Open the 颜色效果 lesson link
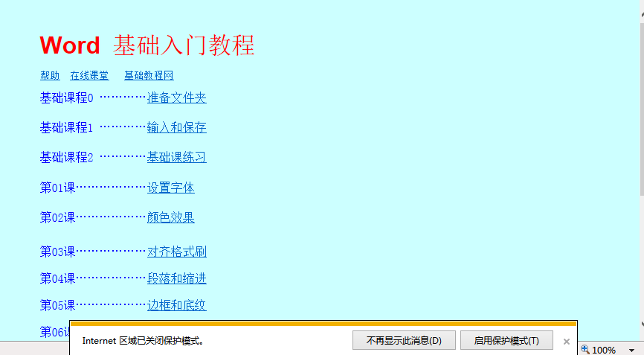Viewport: 644px width, 355px height. 171,217
